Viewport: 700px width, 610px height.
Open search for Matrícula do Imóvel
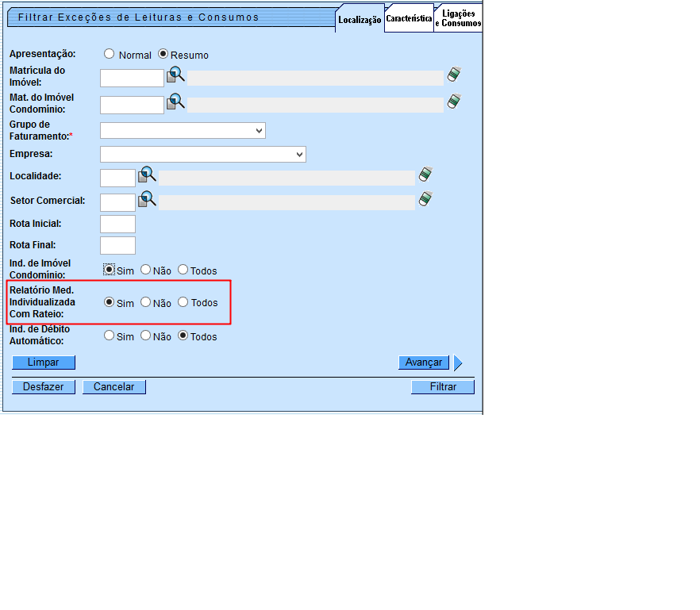[175, 75]
